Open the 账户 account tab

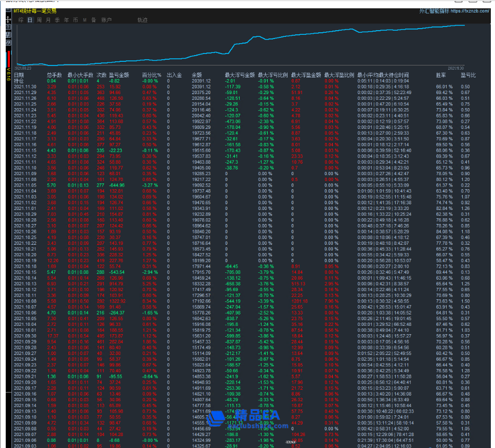(106, 20)
